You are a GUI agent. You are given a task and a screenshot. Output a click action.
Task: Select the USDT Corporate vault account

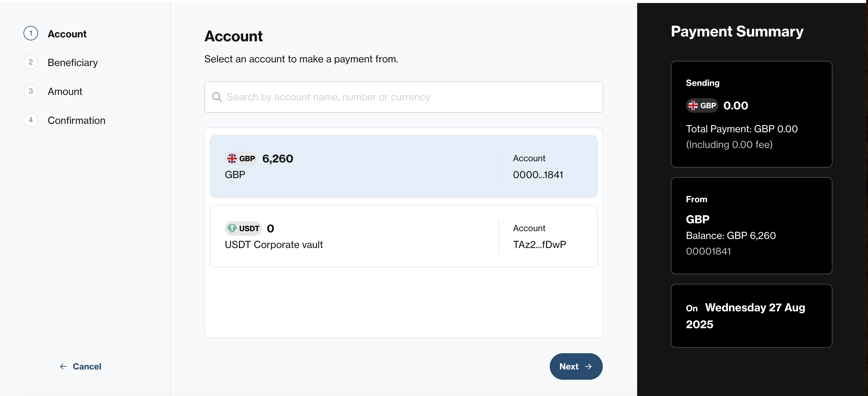(404, 236)
